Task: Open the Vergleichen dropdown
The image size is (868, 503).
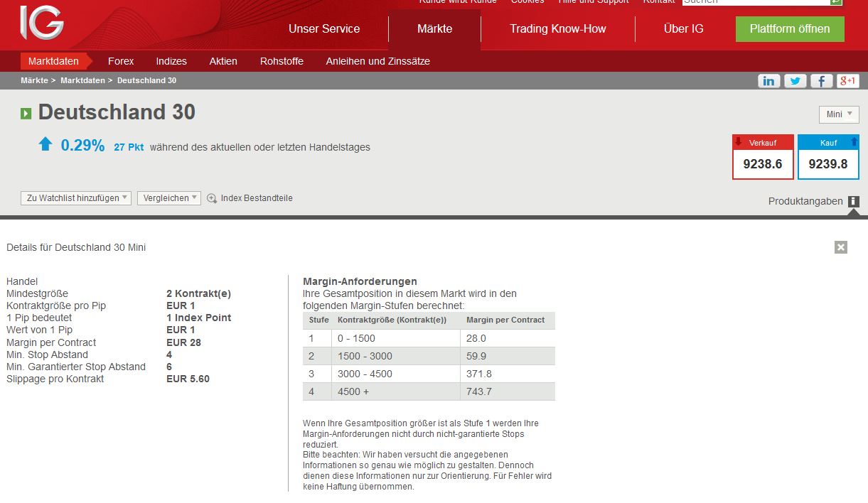Action: tap(169, 198)
